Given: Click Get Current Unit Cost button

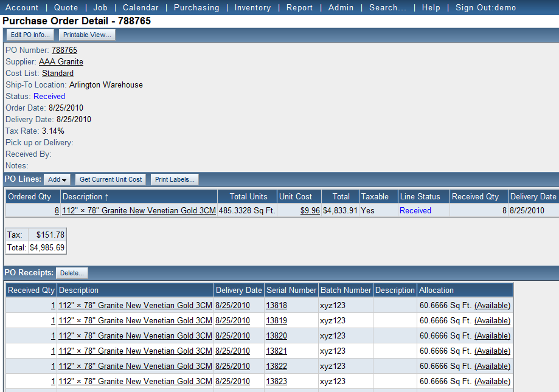Looking at the screenshot, I should click(111, 180).
